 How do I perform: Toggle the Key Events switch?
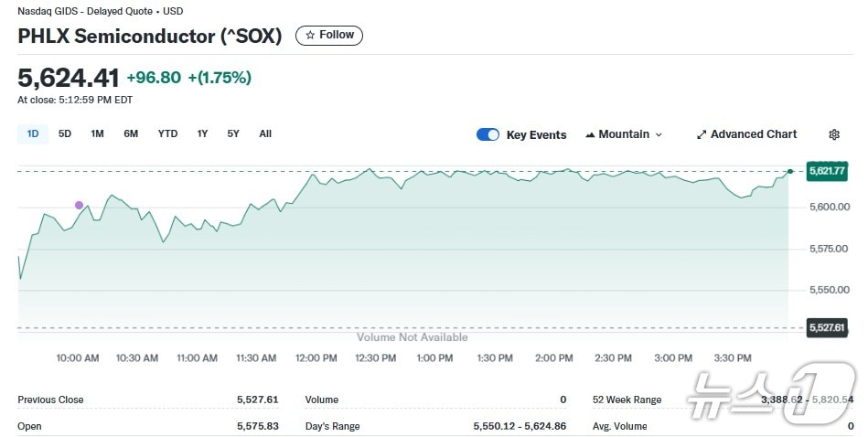pyautogui.click(x=488, y=134)
